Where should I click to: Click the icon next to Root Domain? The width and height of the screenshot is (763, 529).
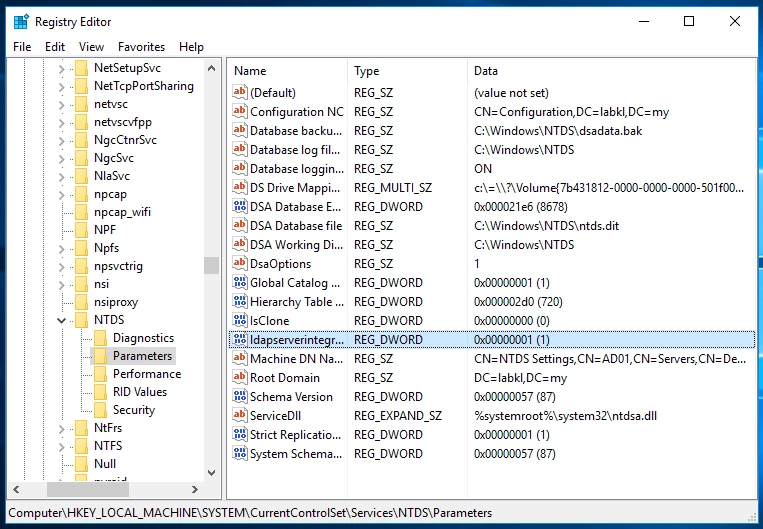tap(240, 377)
